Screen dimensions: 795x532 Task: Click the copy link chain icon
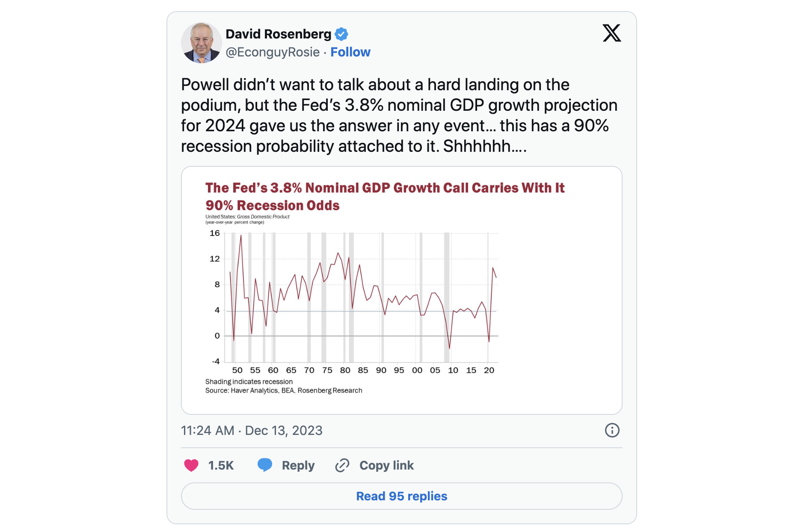click(x=342, y=465)
